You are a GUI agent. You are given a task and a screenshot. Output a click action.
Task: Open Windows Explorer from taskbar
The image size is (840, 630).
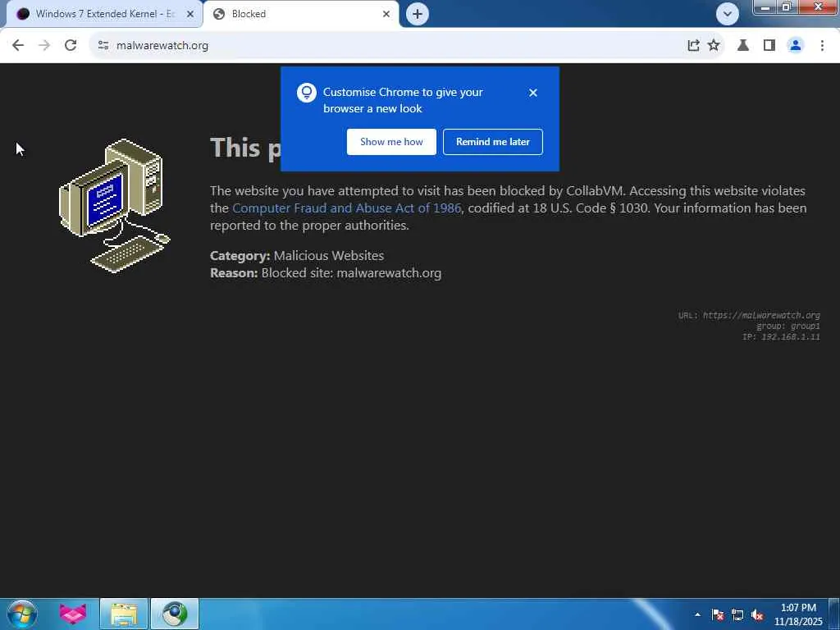(x=124, y=614)
